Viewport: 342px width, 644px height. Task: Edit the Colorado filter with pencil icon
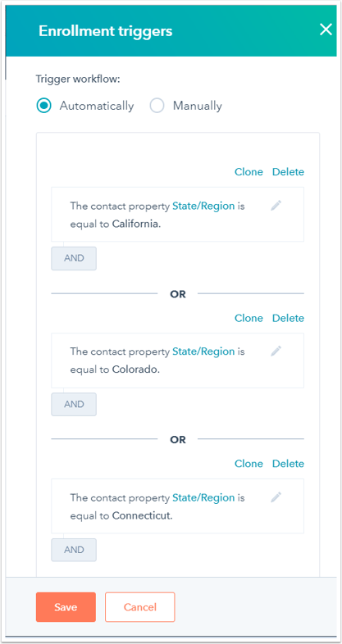(276, 351)
